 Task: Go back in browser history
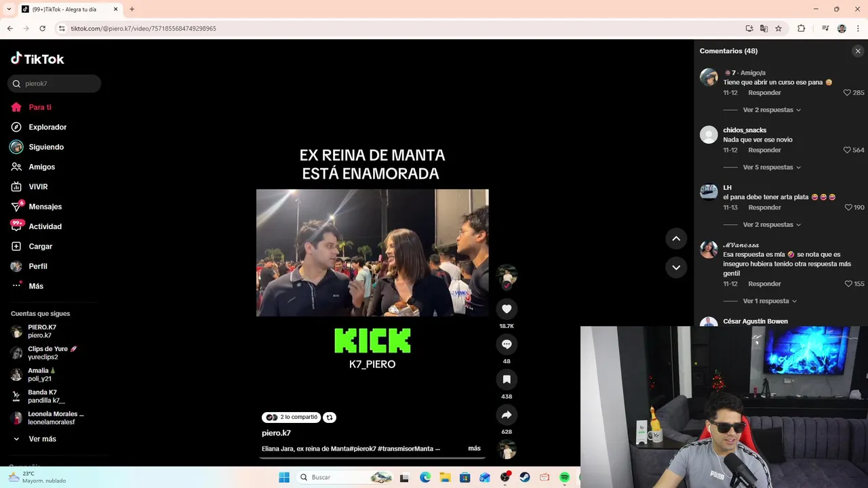click(x=10, y=28)
